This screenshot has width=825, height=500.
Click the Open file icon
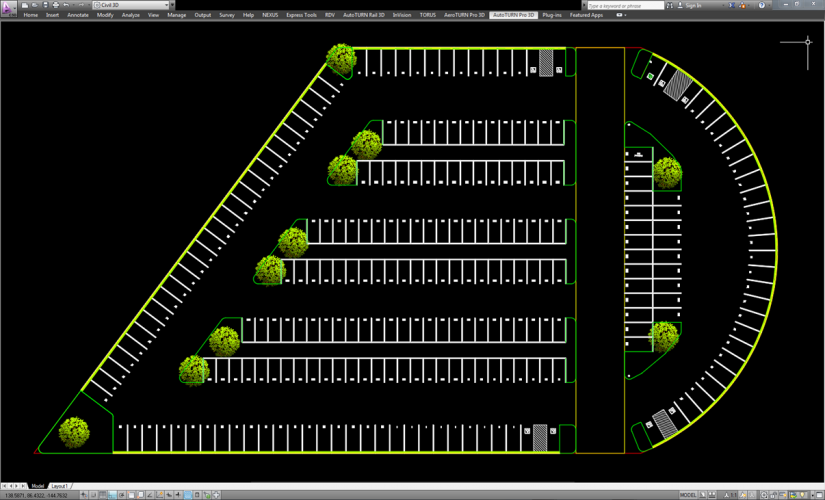[34, 5]
